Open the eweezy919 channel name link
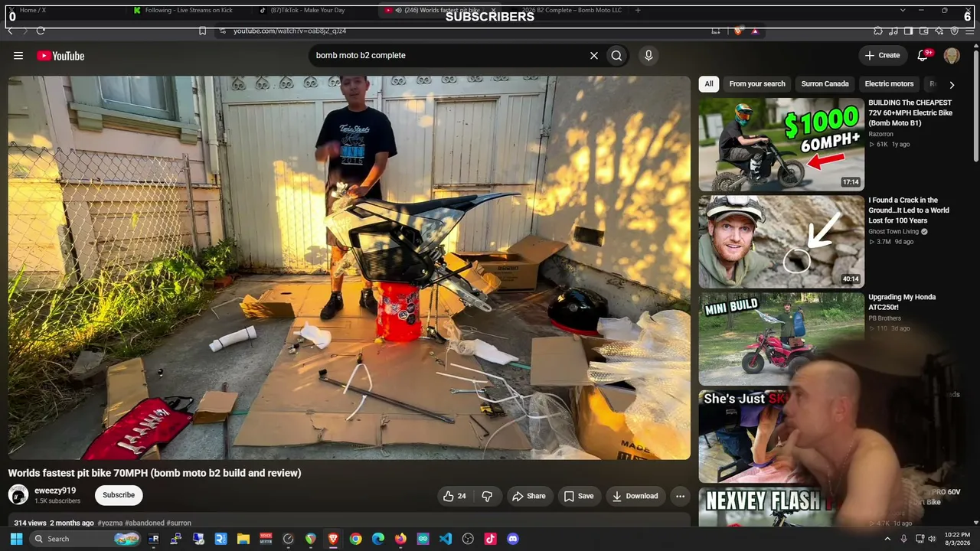The image size is (980, 551). click(x=55, y=491)
